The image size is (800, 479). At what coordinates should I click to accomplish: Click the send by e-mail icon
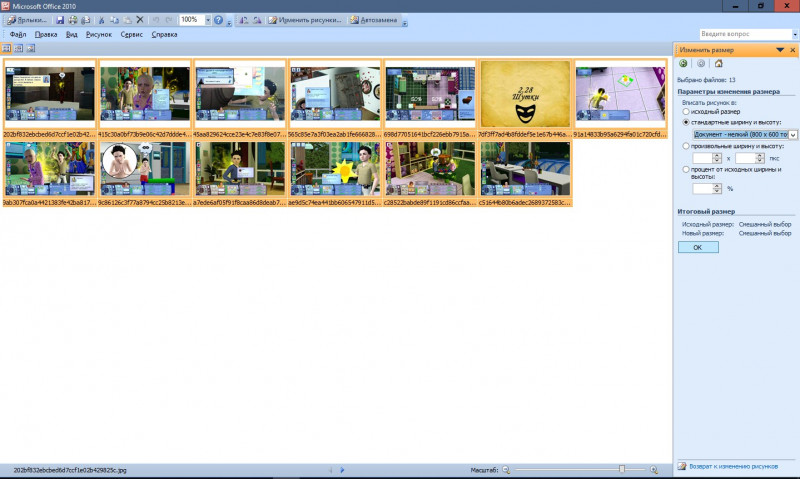85,20
